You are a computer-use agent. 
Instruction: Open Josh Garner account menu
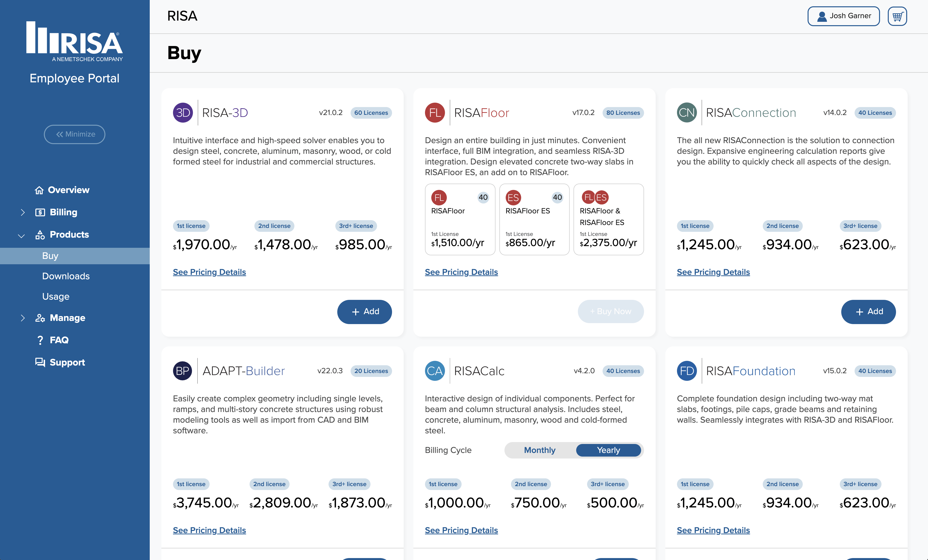click(843, 16)
